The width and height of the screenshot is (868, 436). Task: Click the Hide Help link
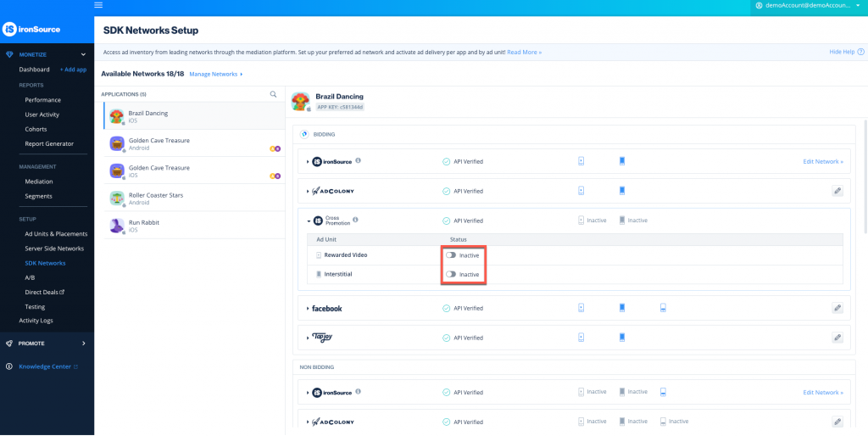pos(842,52)
